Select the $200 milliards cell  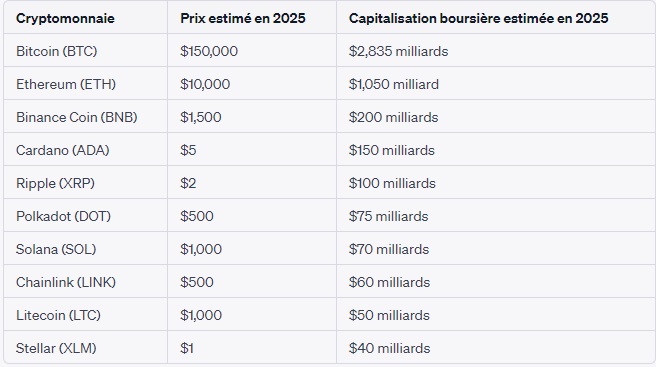coord(393,117)
